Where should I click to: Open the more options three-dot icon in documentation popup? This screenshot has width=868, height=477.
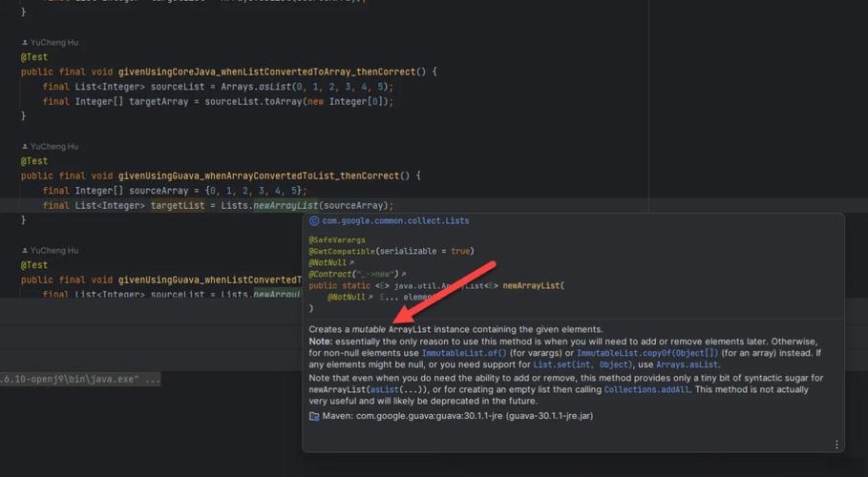pos(836,445)
